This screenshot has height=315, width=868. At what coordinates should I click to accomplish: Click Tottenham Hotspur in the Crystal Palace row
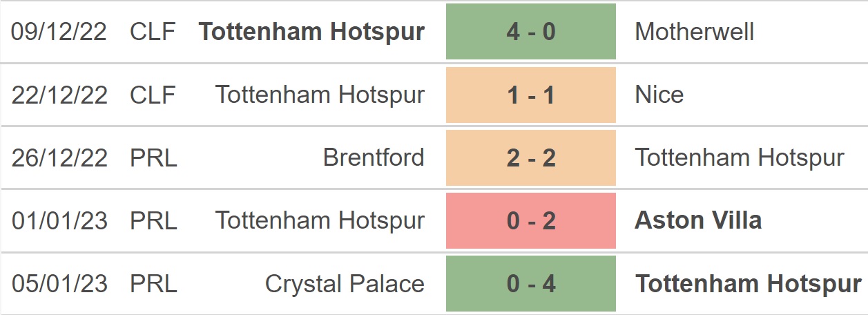[x=748, y=284]
